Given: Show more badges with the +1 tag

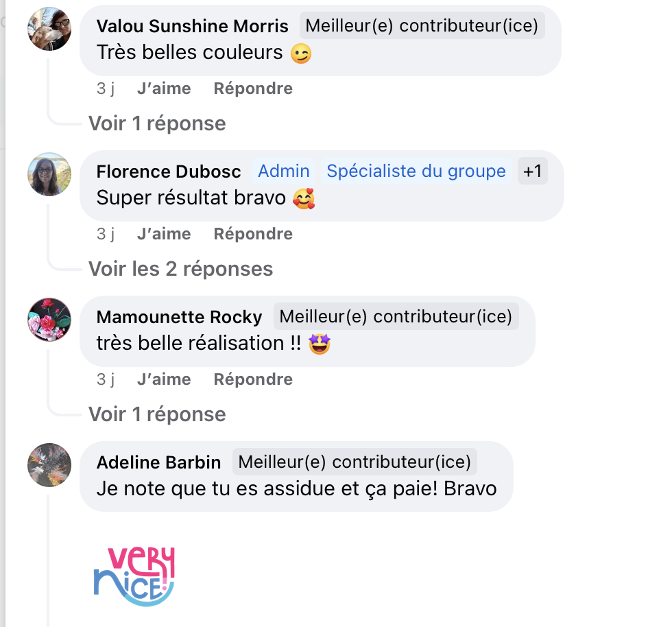Looking at the screenshot, I should point(532,171).
